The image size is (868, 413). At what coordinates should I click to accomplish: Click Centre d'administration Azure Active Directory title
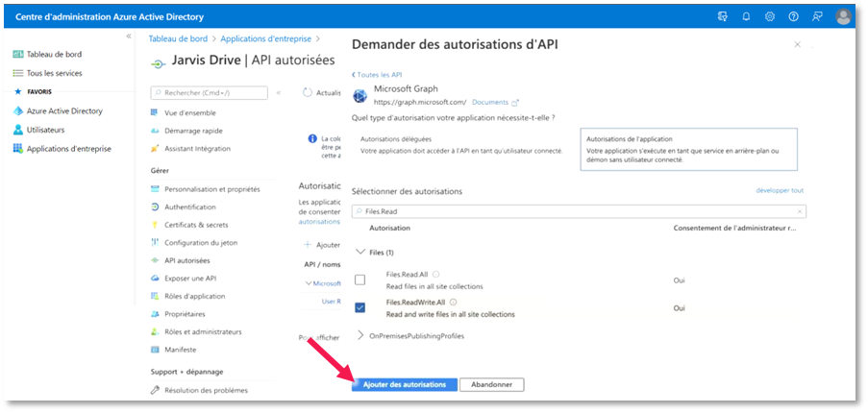pos(110,17)
